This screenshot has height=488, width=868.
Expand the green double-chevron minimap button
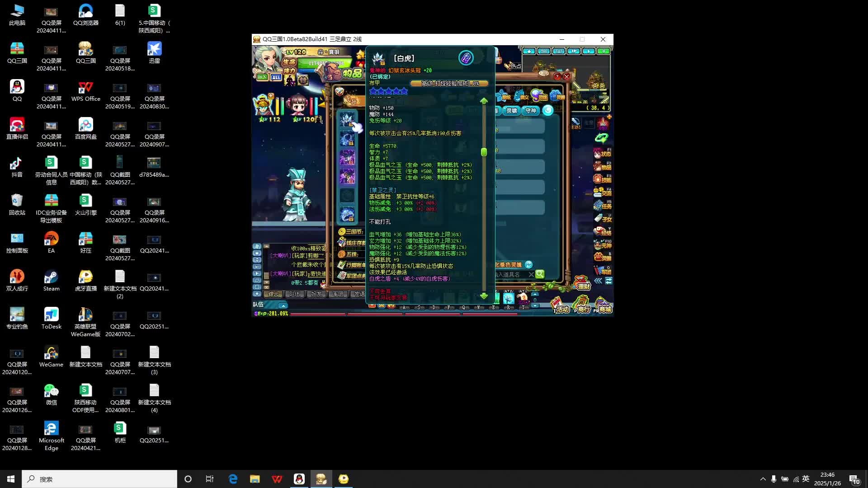[604, 51]
